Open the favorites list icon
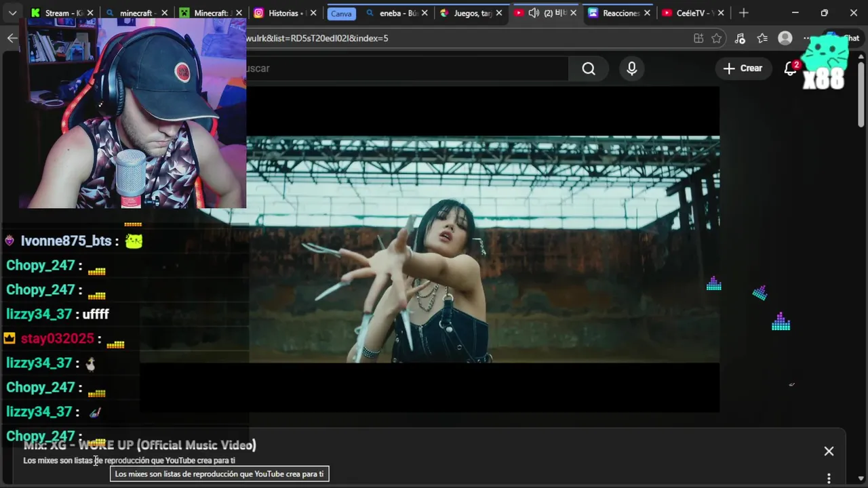Screen dimensions: 868x488 click(762, 39)
